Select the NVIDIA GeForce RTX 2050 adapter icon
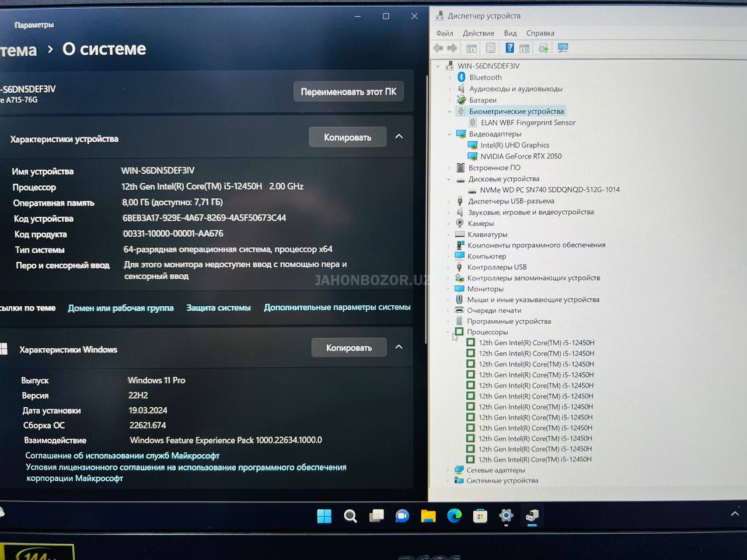747x560 pixels. point(473,156)
